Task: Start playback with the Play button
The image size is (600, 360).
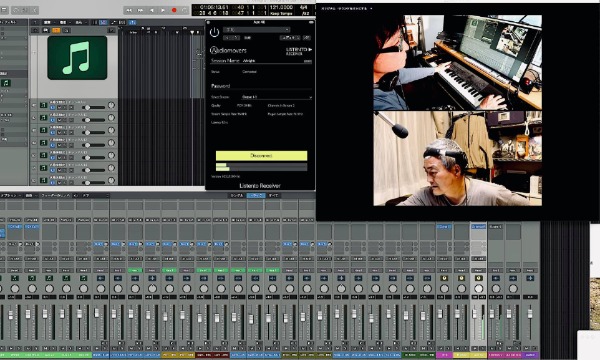Action: [163, 10]
